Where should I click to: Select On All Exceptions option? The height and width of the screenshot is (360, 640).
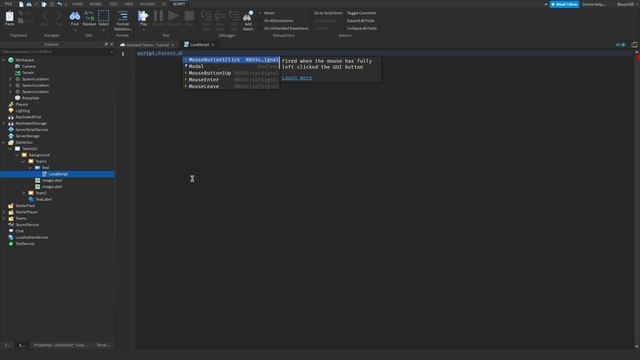[278, 20]
